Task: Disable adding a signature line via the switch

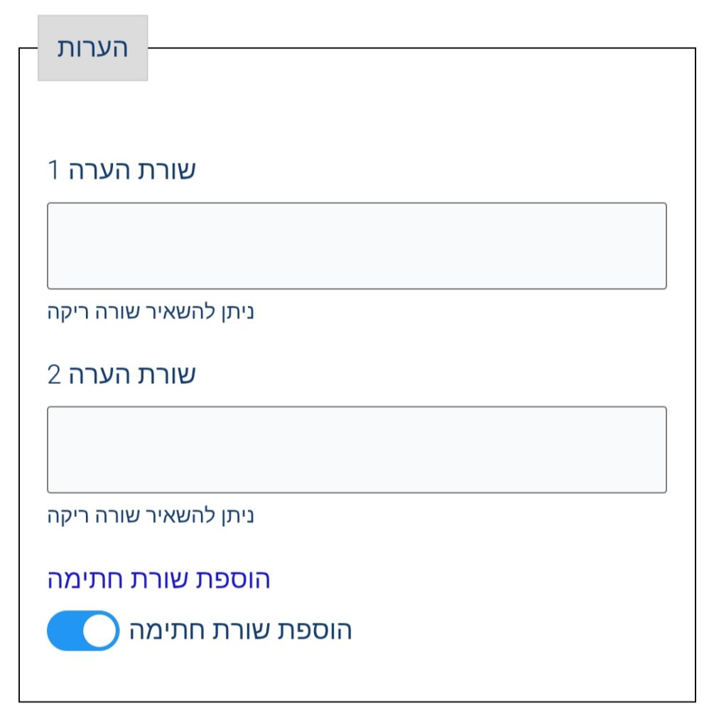Action: pos(83,631)
